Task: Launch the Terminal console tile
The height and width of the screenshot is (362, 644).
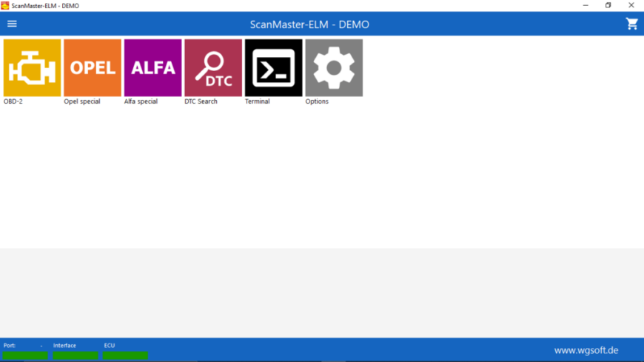Action: tap(274, 68)
